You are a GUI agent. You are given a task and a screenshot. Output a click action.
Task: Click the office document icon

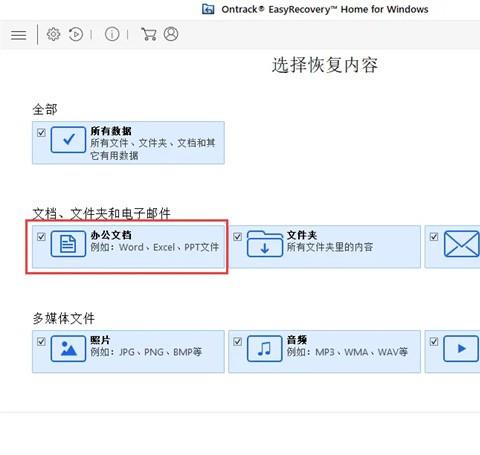click(x=68, y=244)
